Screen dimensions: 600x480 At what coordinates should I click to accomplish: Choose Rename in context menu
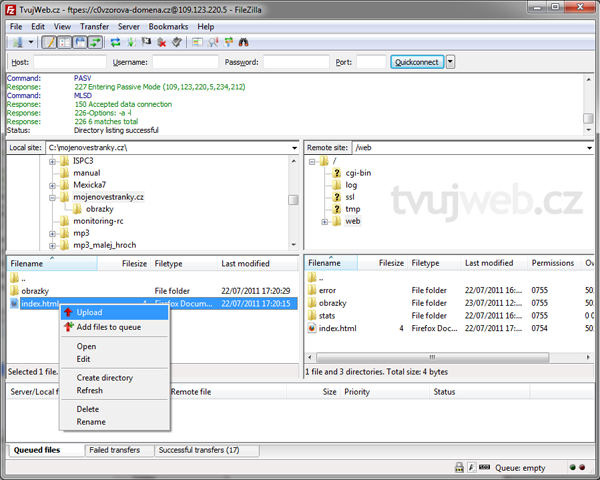pos(115,422)
